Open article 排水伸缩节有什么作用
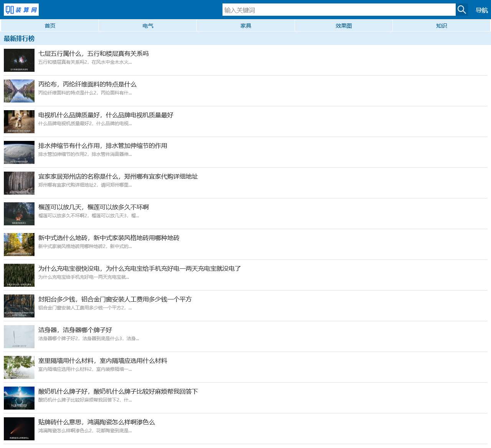The height and width of the screenshot is (448, 491). [102, 145]
